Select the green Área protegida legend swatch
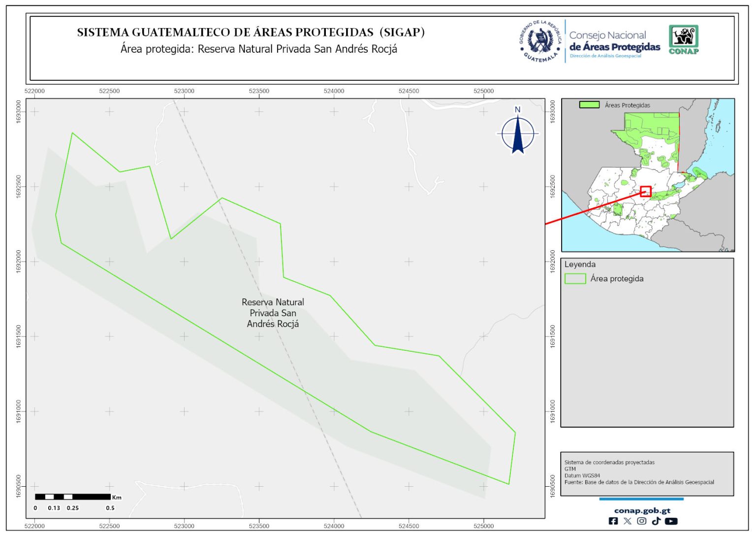This screenshot has height=535, width=756. (x=575, y=279)
